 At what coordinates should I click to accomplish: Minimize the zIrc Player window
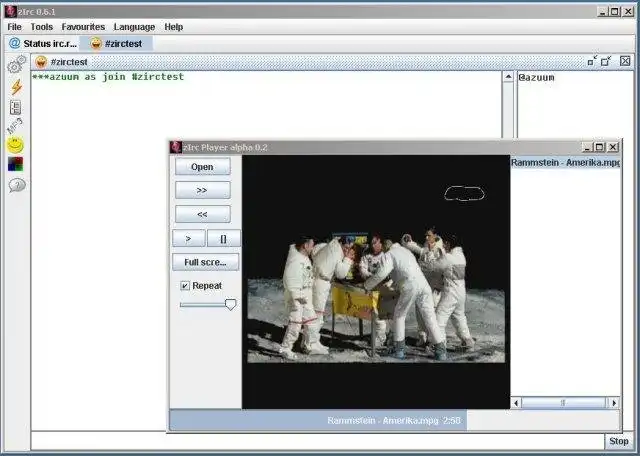(x=587, y=147)
